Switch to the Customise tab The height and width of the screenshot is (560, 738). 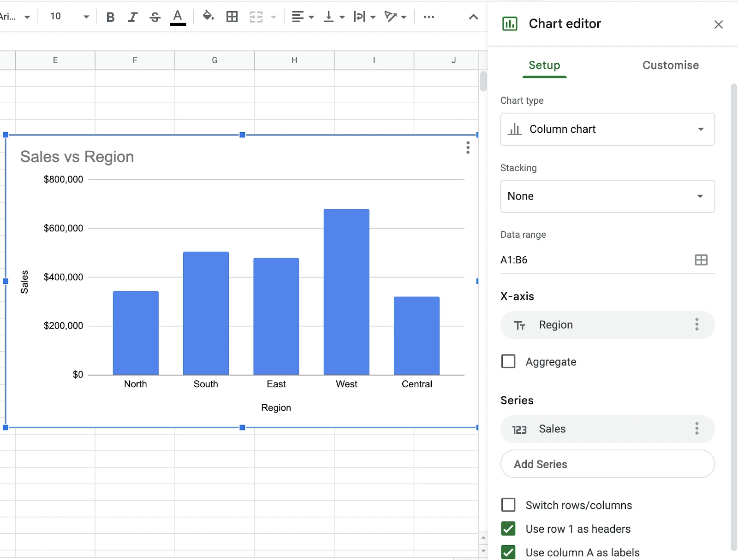[x=671, y=65]
